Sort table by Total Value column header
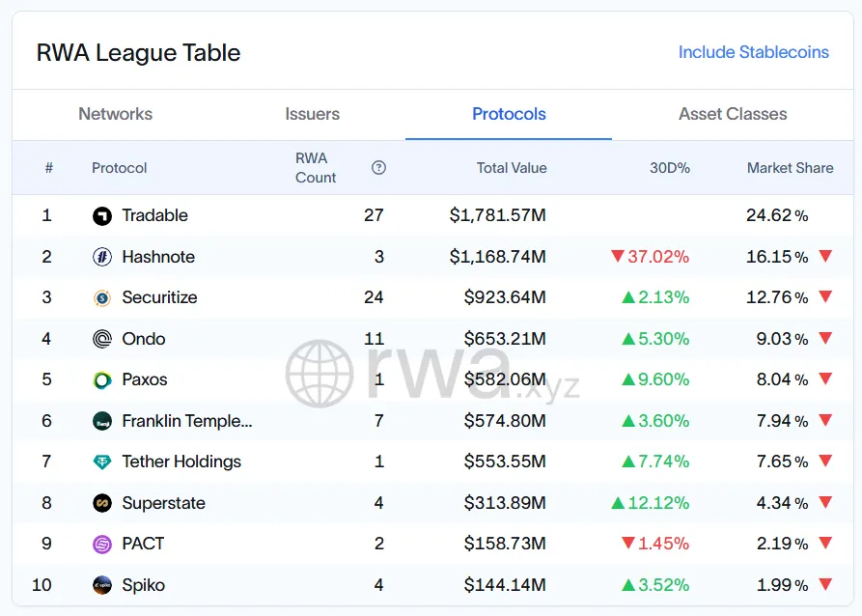Viewport: 862px width, 616px height. (512, 168)
